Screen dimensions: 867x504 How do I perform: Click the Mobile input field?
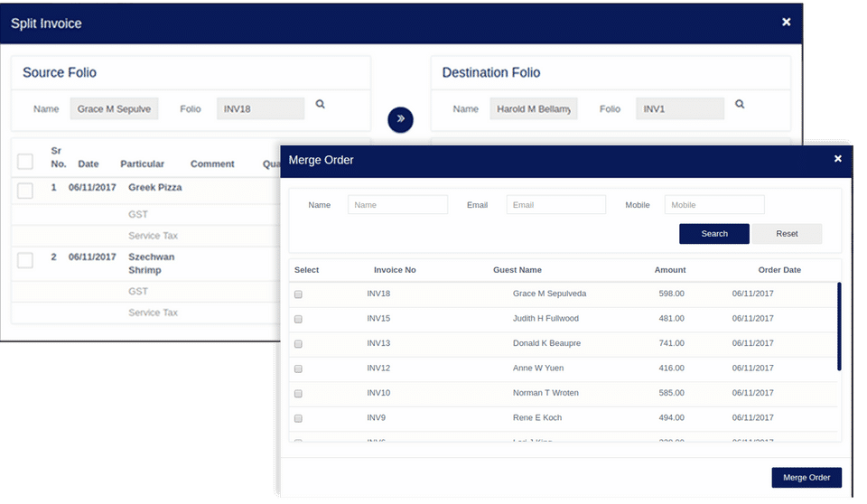pyautogui.click(x=715, y=205)
